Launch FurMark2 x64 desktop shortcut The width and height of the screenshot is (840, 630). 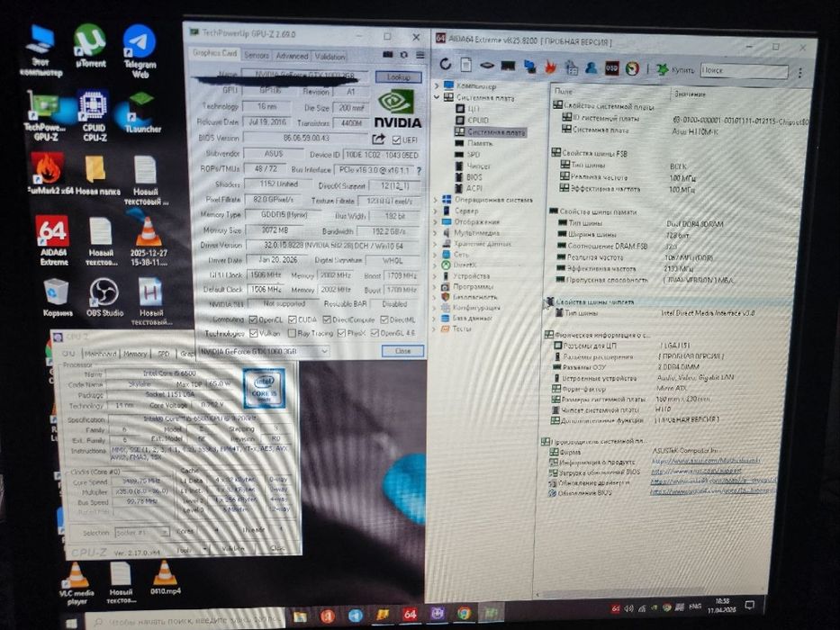[47, 173]
